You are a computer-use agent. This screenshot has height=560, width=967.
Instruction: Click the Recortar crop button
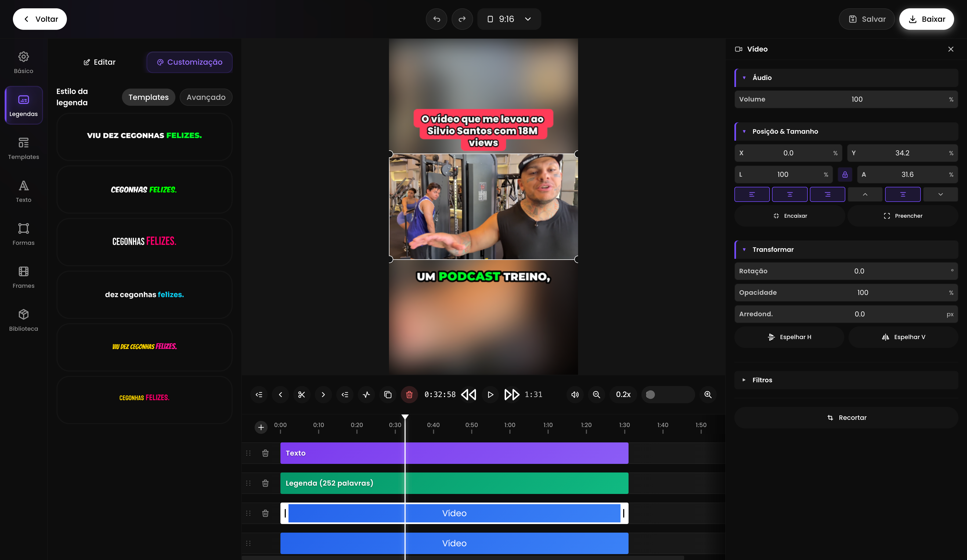(846, 417)
